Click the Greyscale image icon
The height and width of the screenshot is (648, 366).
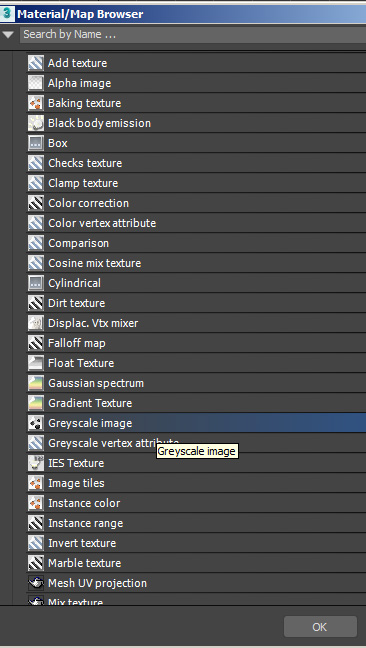point(36,423)
